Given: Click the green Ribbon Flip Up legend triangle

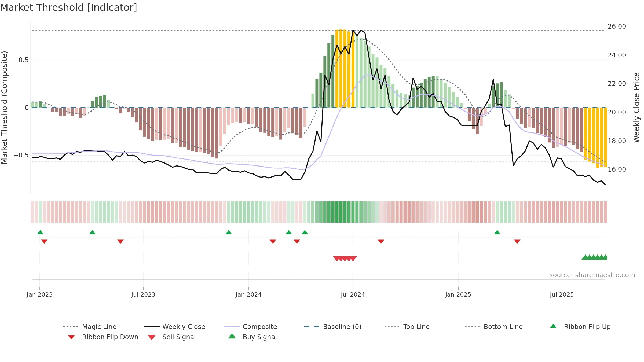Looking at the screenshot, I should [x=553, y=326].
